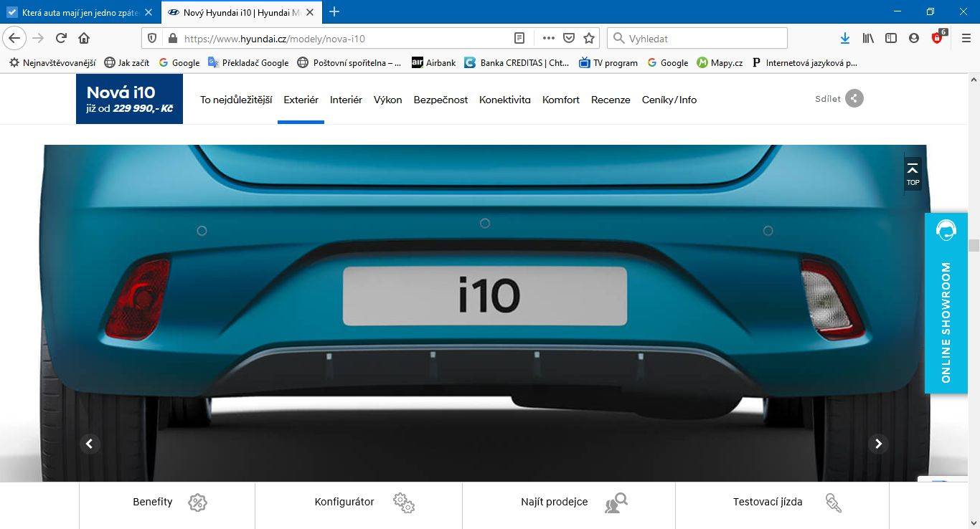Click the Testovací jízda key icon

point(833,502)
